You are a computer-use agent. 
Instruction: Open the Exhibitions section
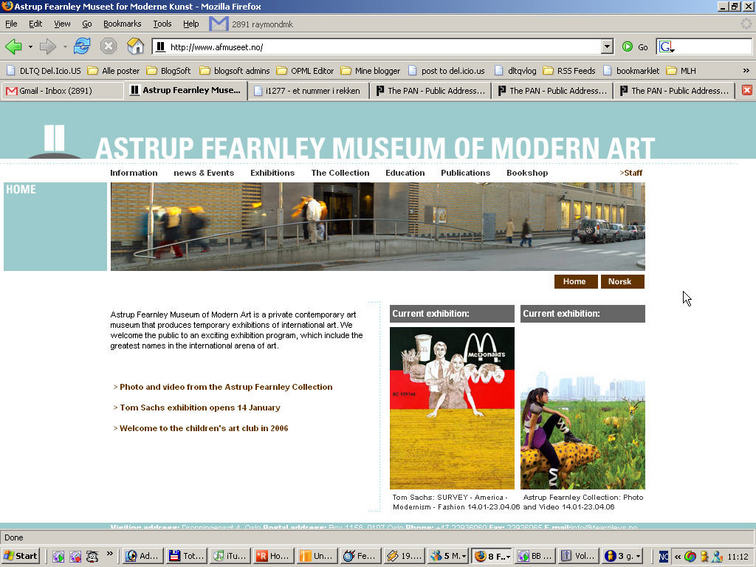click(272, 173)
